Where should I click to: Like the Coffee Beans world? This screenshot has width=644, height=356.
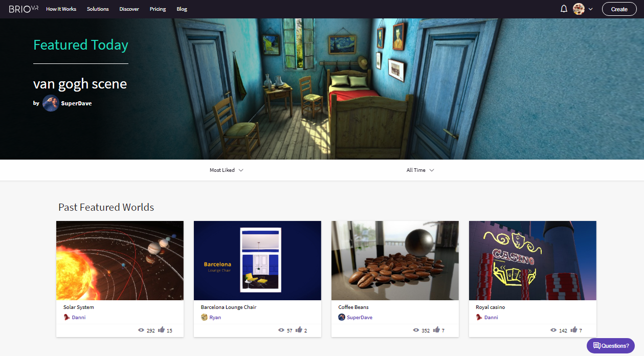[x=437, y=330]
